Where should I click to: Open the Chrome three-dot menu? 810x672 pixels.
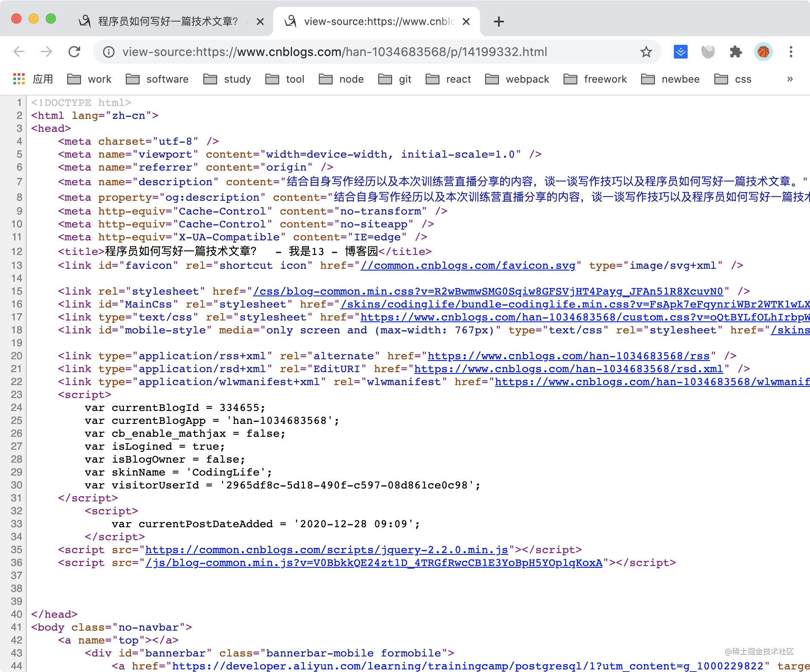coord(791,52)
